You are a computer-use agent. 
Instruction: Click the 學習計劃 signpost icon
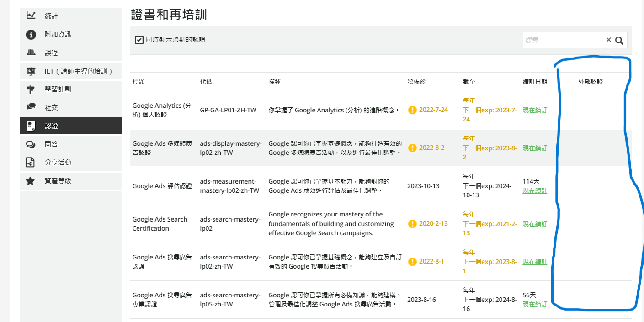[x=31, y=89]
